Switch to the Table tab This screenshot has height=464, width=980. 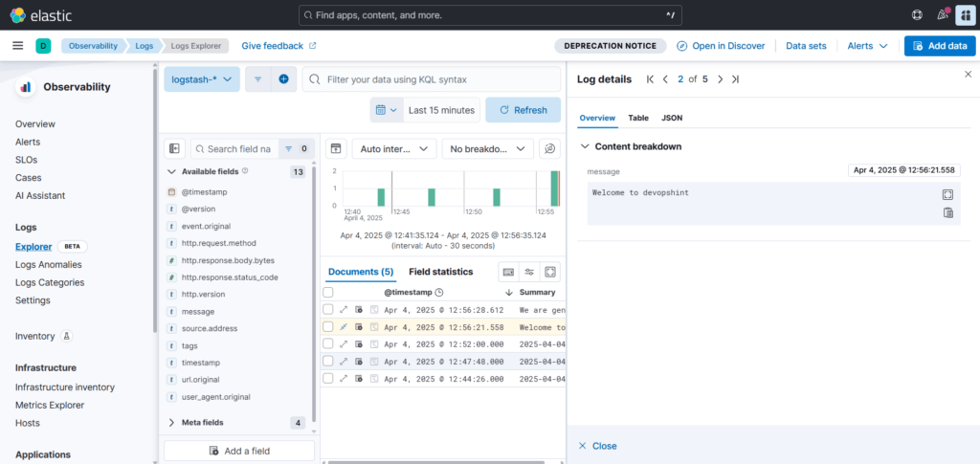(638, 118)
